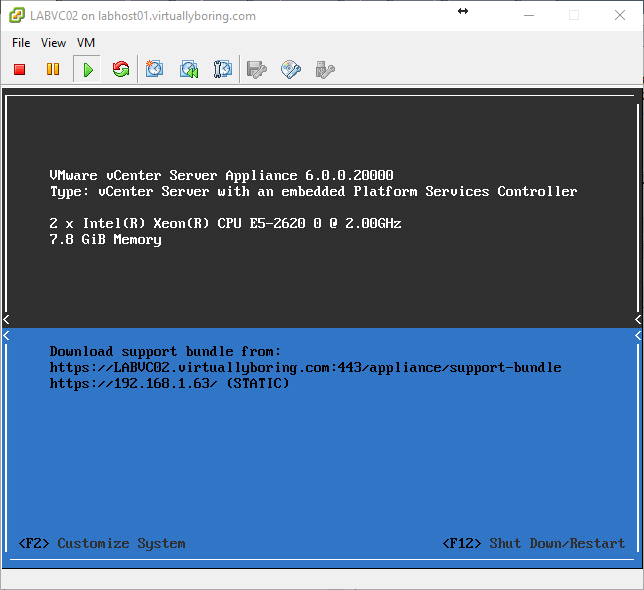Click the red Power Off button

pyautogui.click(x=19, y=69)
